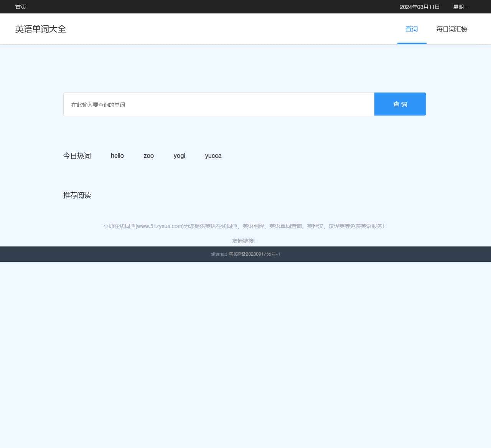Click the 今日热词 heading
This screenshot has width=491, height=448.
tap(77, 155)
